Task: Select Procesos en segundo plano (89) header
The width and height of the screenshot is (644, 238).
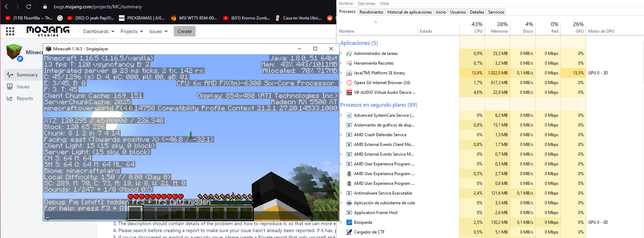Action: tap(379, 105)
